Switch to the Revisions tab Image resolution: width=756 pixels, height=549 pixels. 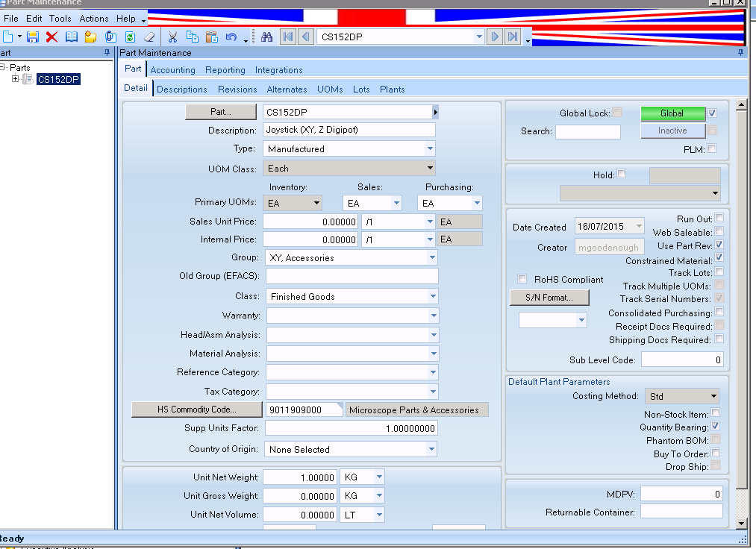237,90
